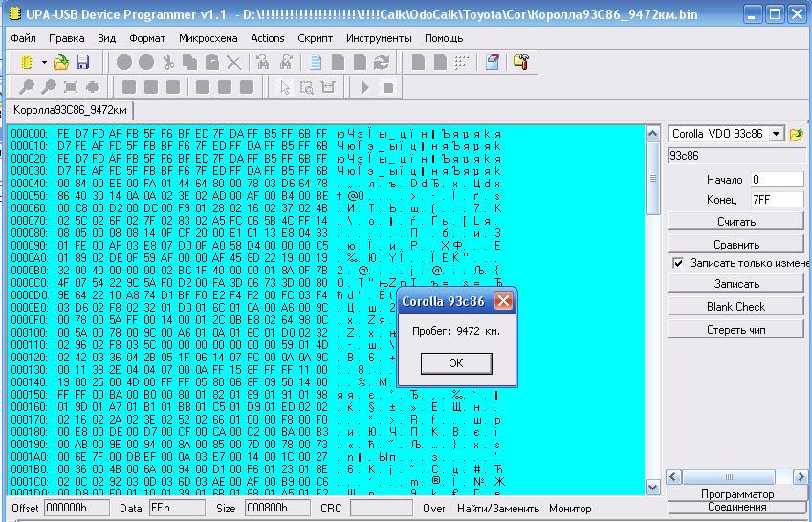Open the Actions menu
Image resolution: width=812 pixels, height=522 pixels.
point(267,38)
